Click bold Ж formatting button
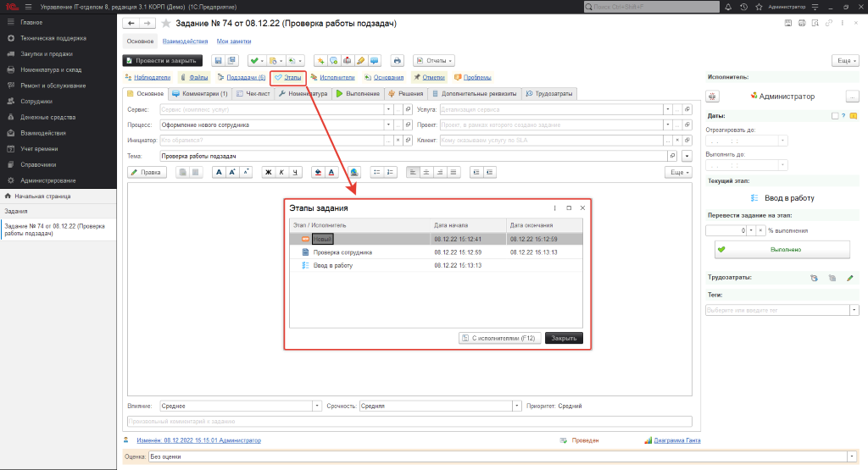868x470 pixels. [268, 172]
